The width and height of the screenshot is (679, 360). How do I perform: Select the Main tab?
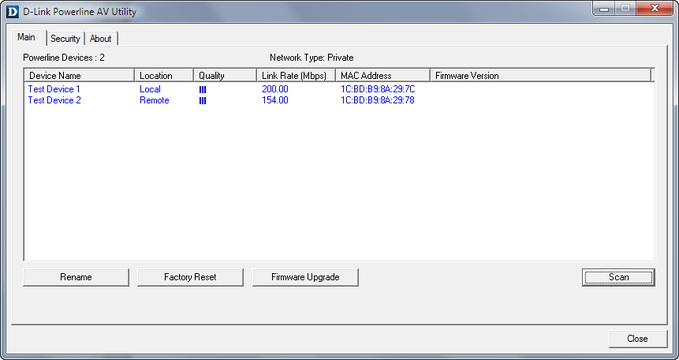(26, 37)
